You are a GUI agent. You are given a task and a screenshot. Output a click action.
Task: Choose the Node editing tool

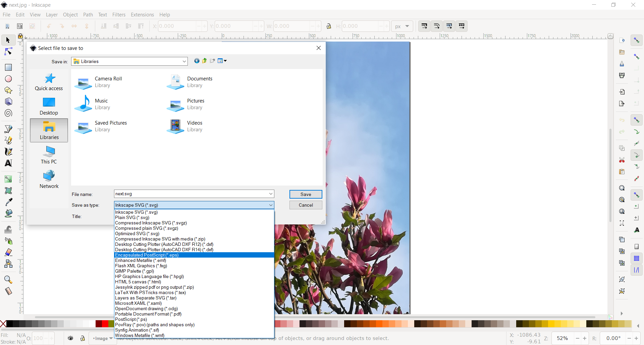point(8,52)
